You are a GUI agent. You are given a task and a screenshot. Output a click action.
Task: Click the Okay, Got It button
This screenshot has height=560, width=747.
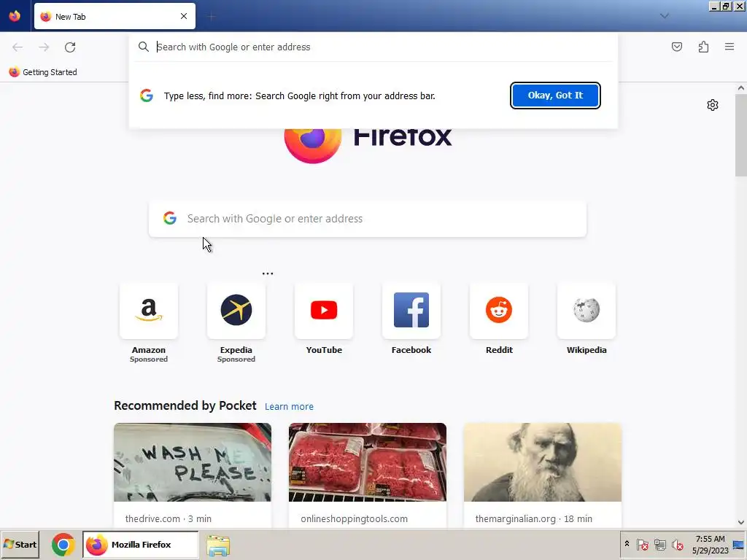click(x=555, y=96)
